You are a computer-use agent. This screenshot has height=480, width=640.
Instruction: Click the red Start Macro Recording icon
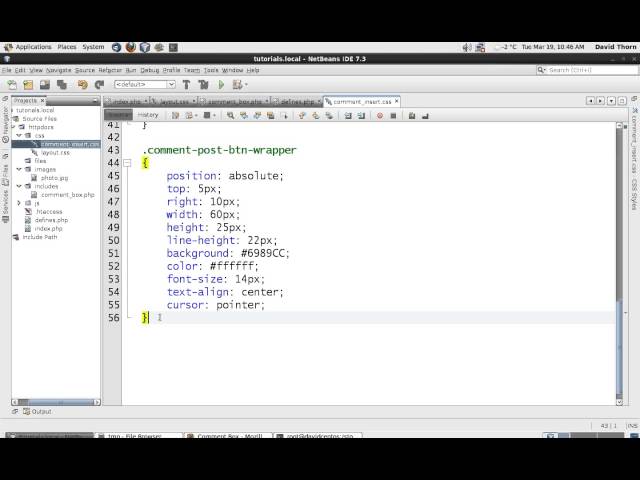pos(380,116)
